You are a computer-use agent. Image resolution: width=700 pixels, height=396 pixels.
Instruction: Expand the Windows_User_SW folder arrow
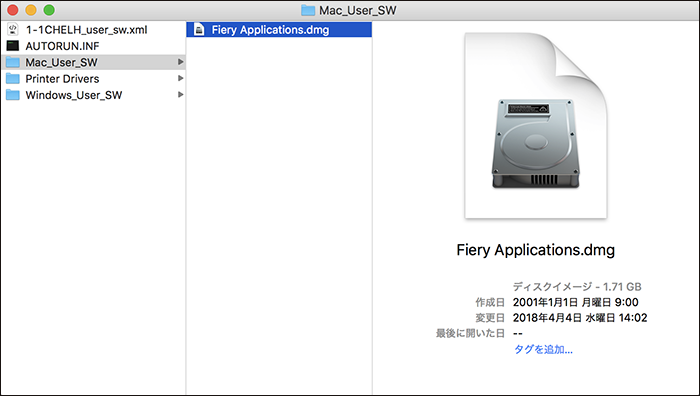[180, 95]
